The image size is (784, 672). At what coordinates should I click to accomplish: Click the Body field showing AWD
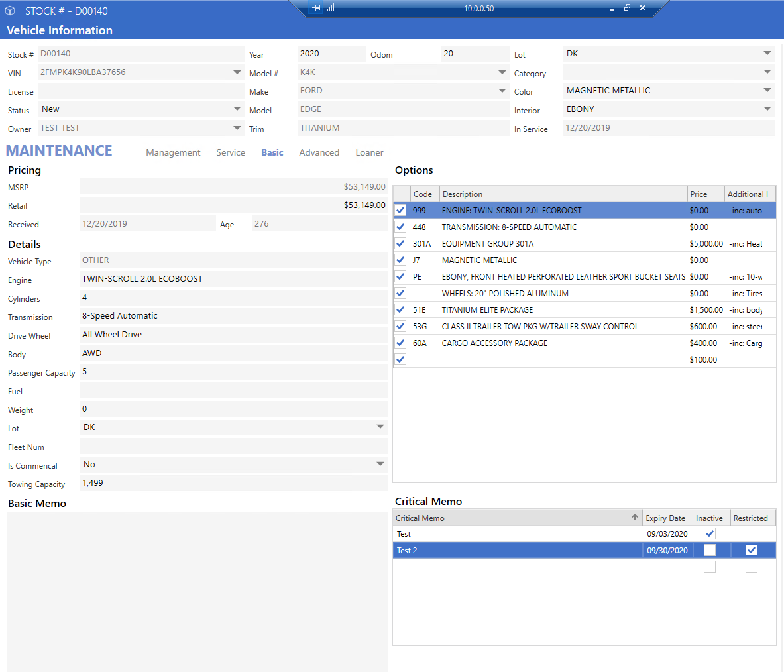(x=233, y=353)
